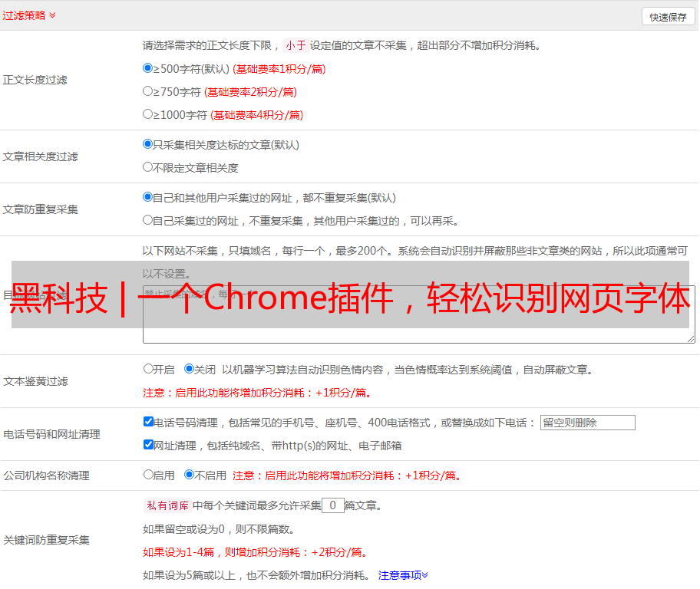Screen dimensions: 700x589
Task: Click the red 基础费率2积分/篇 note
Action: (250, 92)
